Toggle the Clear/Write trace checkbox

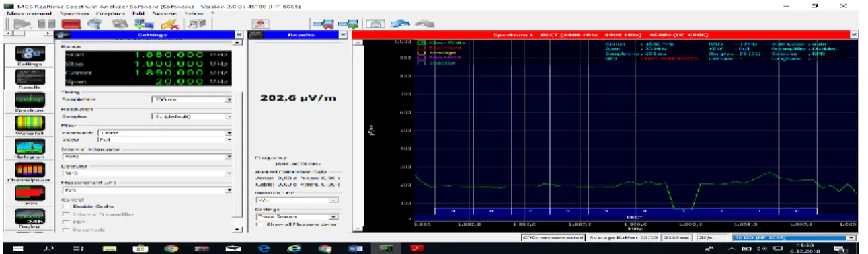pyautogui.click(x=422, y=44)
